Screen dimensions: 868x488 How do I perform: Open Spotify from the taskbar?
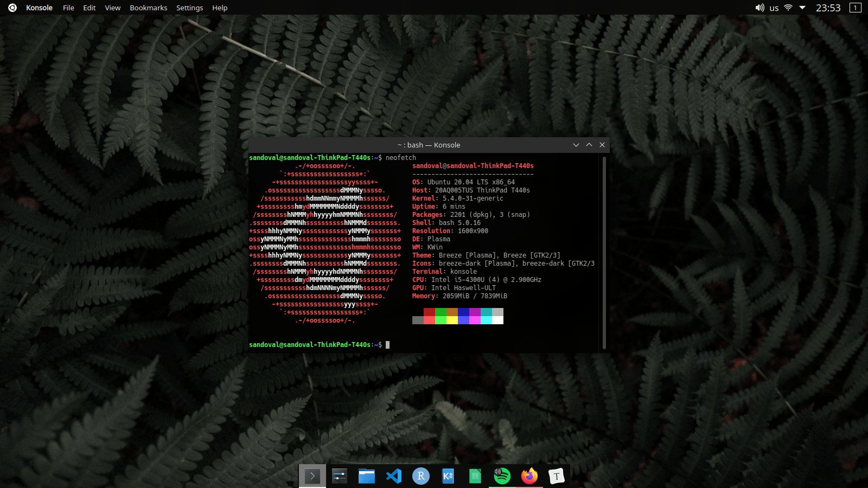pyautogui.click(x=502, y=476)
